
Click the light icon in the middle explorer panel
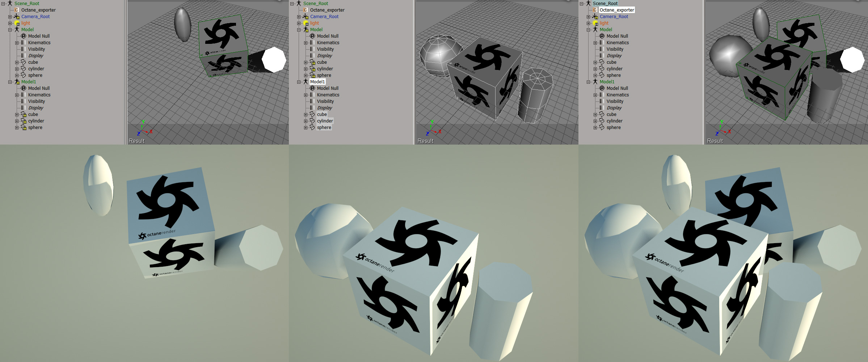pos(306,23)
